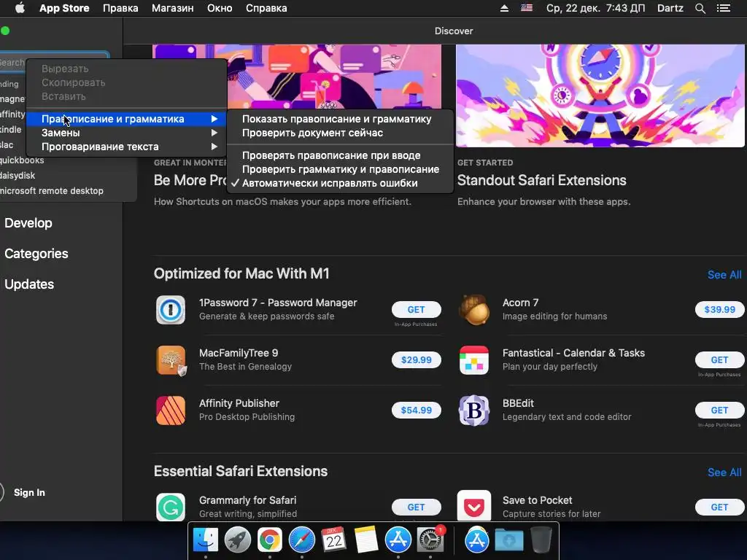Viewport: 747px width, 560px height.
Task: Open the Grammarly for Safari icon
Action: (171, 507)
